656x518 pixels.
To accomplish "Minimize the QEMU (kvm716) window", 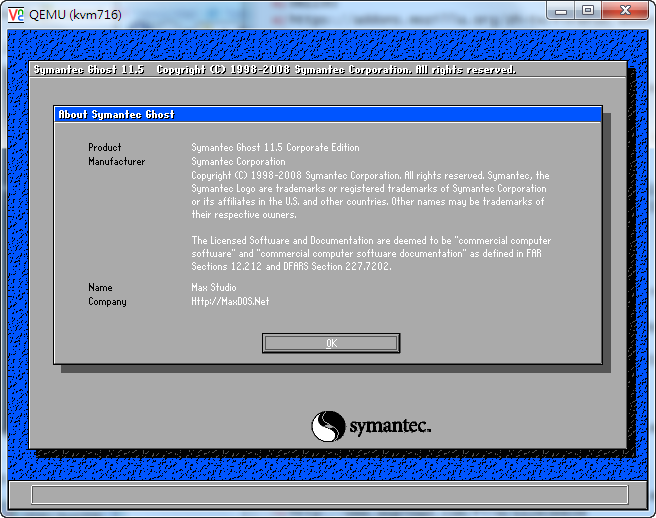I will tap(561, 10).
